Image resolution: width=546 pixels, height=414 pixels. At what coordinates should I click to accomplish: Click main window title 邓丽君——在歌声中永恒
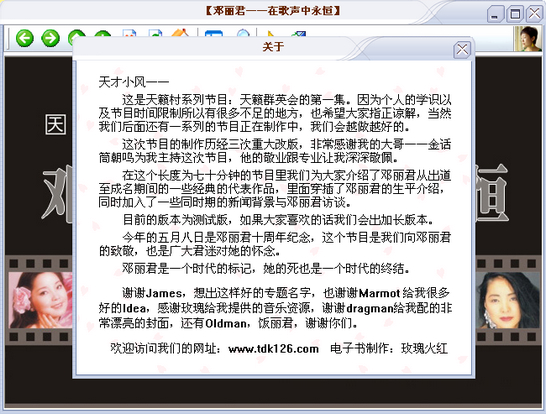click(273, 11)
